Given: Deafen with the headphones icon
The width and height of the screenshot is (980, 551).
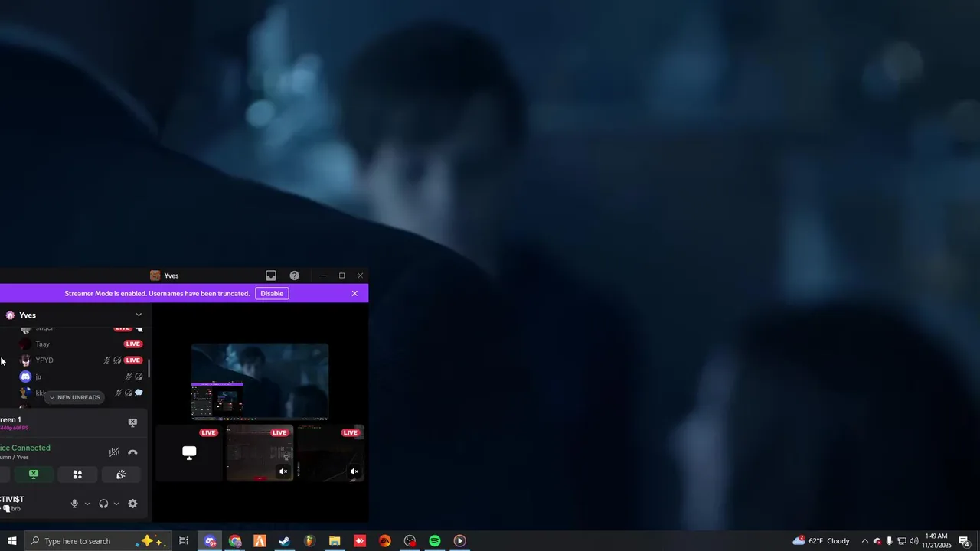Looking at the screenshot, I should tap(103, 504).
